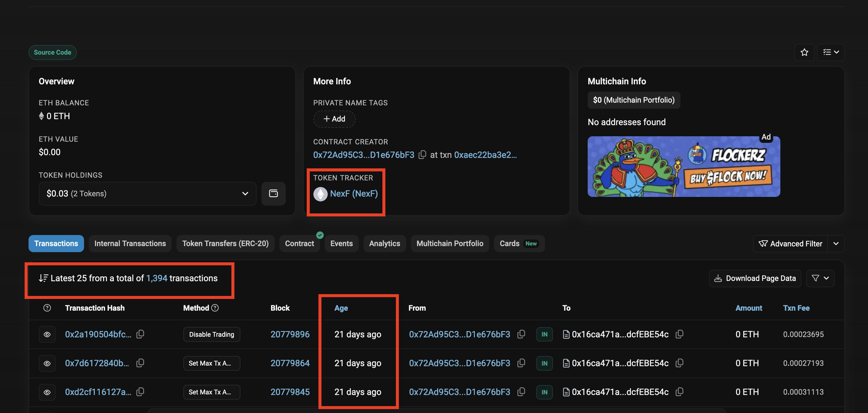This screenshot has width=868, height=413.
Task: Click contract file icon in block 20779864 row
Action: (x=566, y=363)
